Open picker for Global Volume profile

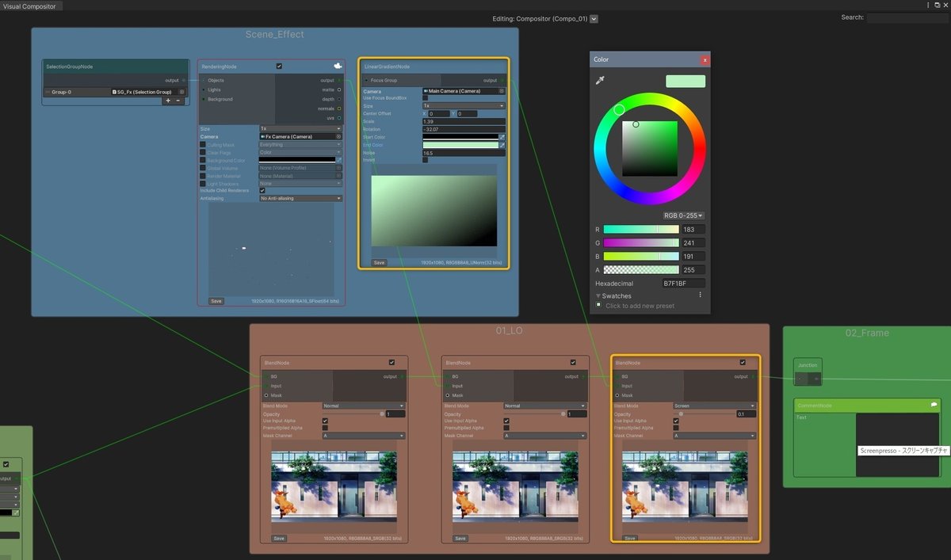point(338,168)
